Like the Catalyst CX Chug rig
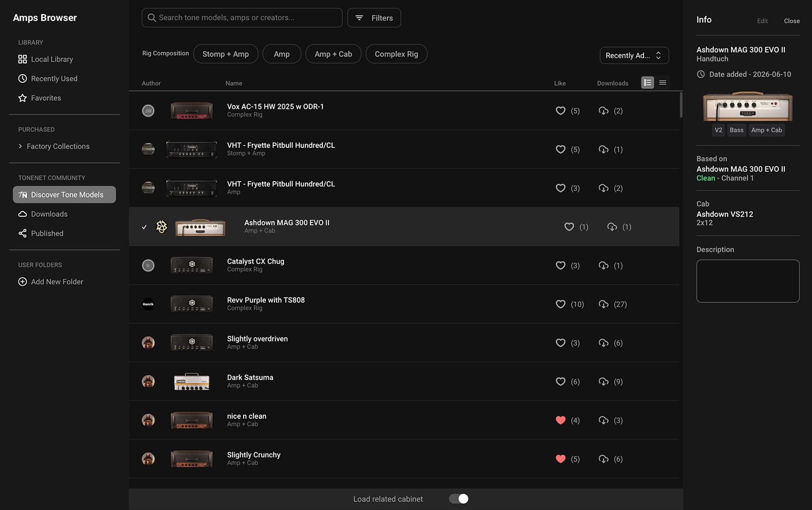The height and width of the screenshot is (510, 812). point(560,265)
